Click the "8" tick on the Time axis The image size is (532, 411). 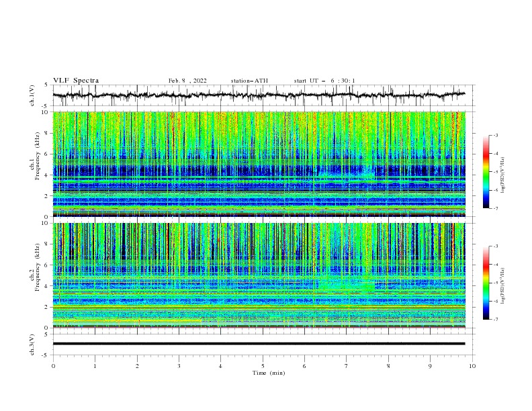click(x=388, y=366)
